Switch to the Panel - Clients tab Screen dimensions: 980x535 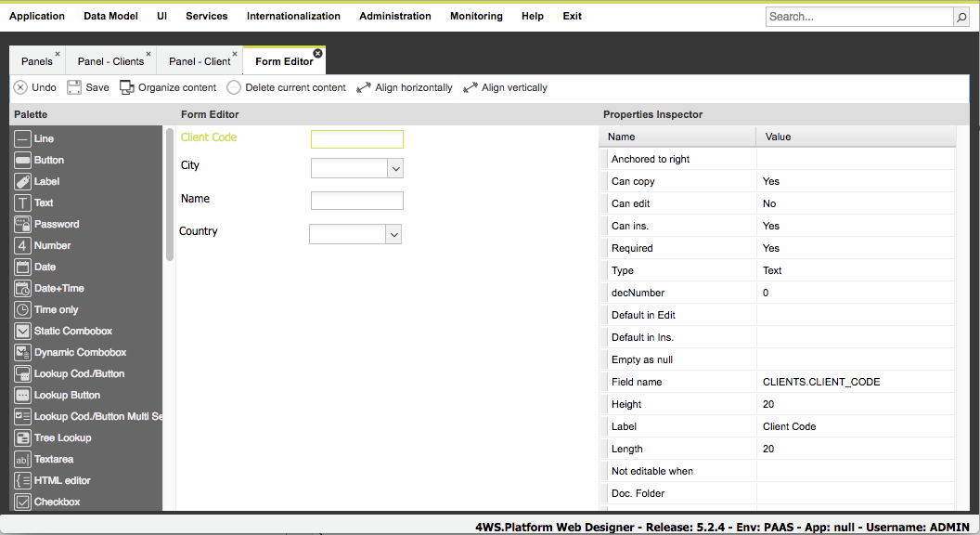point(110,61)
